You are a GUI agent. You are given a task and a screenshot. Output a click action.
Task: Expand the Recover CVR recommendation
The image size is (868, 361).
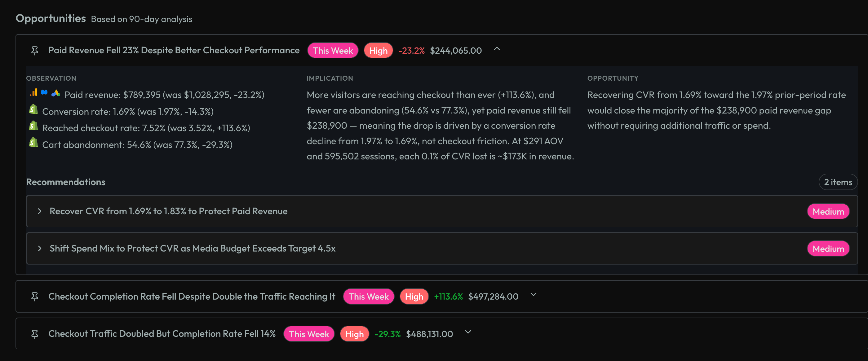click(x=40, y=211)
